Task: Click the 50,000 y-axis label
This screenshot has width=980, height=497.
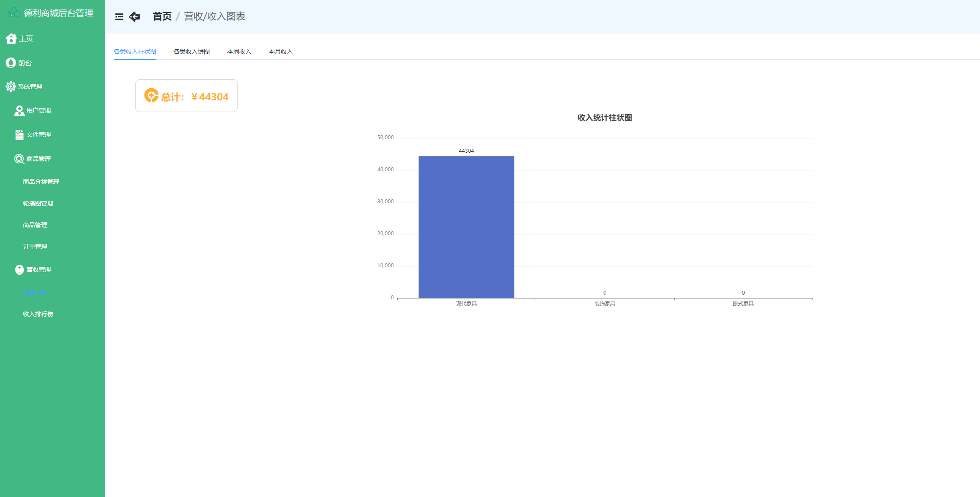Action: click(x=386, y=138)
